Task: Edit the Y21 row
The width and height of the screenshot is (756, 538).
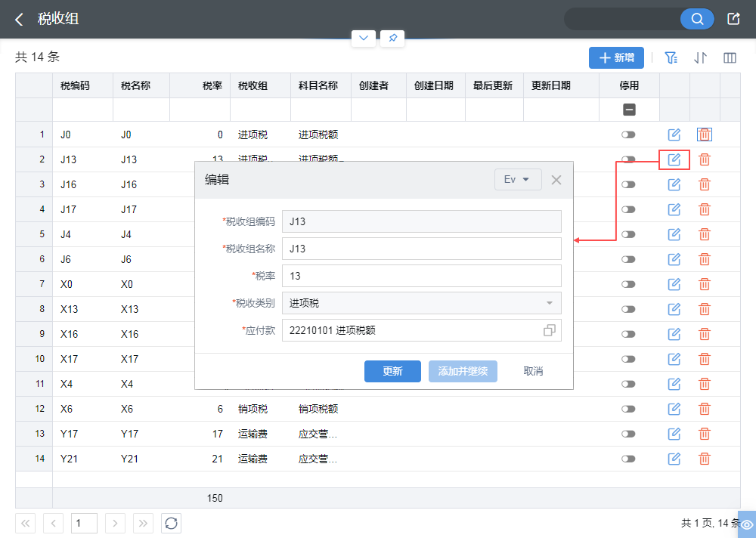Action: pyautogui.click(x=674, y=459)
